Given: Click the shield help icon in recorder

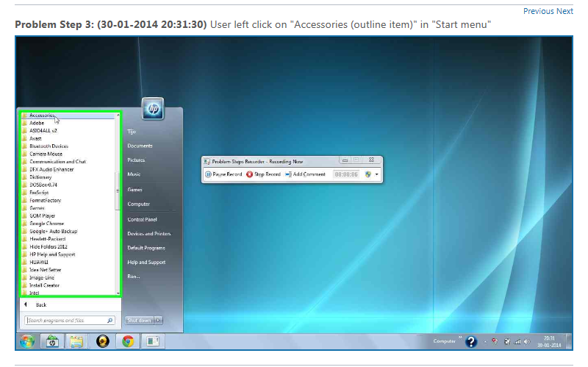Looking at the screenshot, I should pyautogui.click(x=368, y=174).
